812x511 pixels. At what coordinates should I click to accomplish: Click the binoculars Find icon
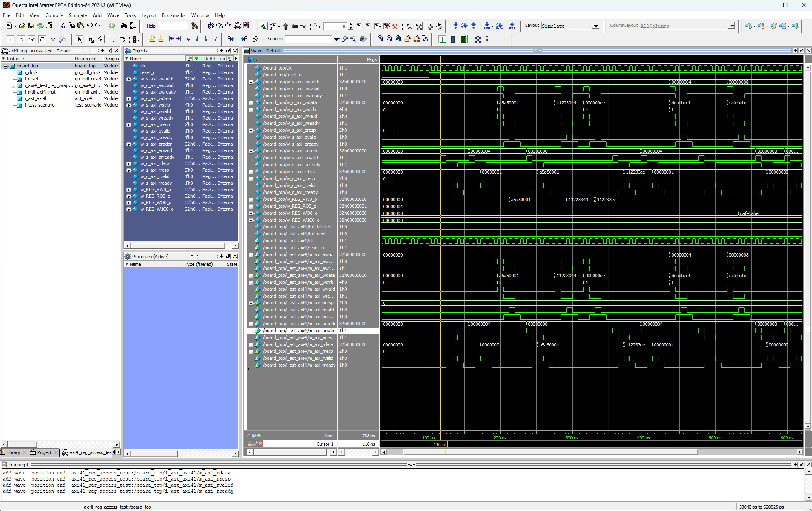124,26
